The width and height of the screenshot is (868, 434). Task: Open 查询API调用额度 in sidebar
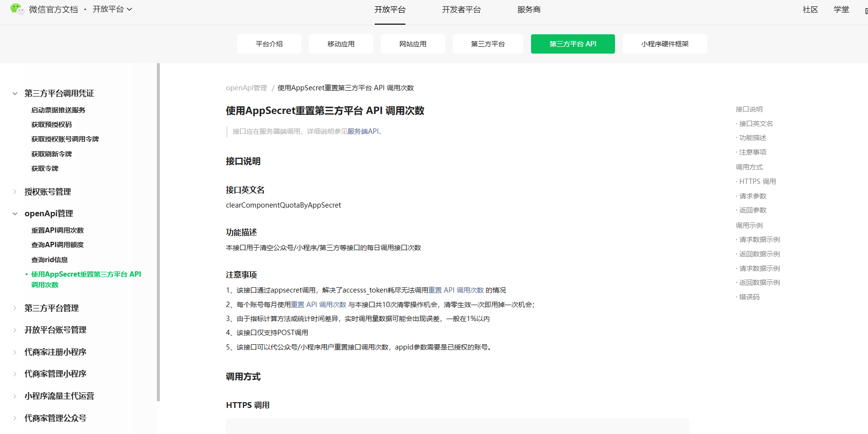[x=57, y=245]
